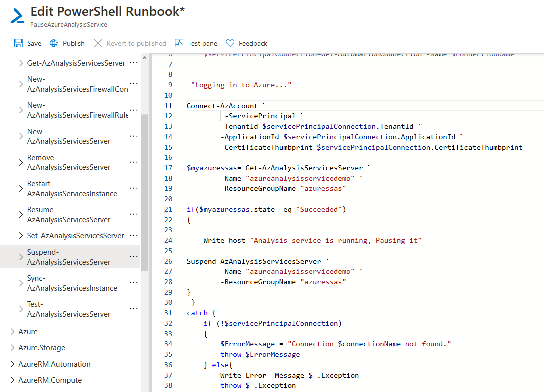Open ellipsis menu for Resume-AzAnalysisServicesServer
544x392 pixels.
[x=133, y=214]
